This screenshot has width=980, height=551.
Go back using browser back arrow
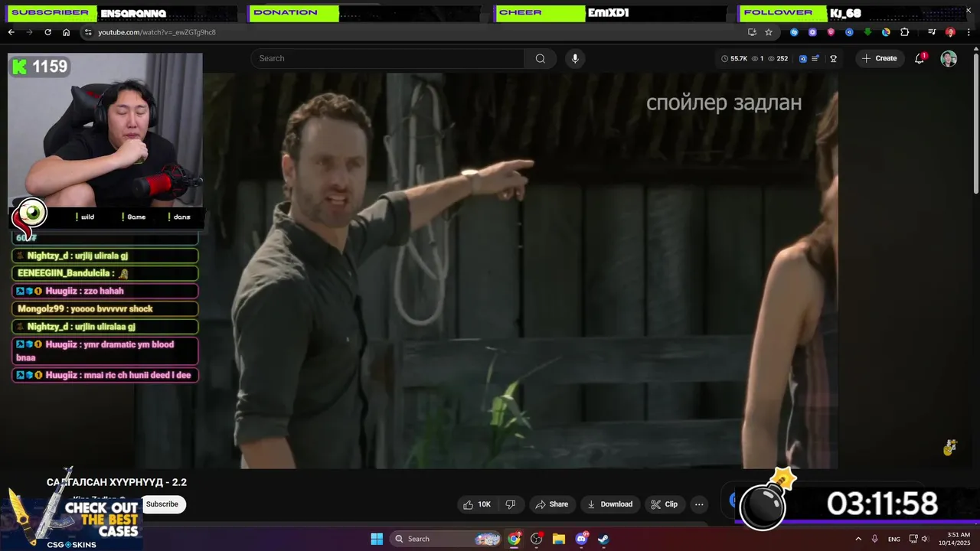click(x=11, y=32)
